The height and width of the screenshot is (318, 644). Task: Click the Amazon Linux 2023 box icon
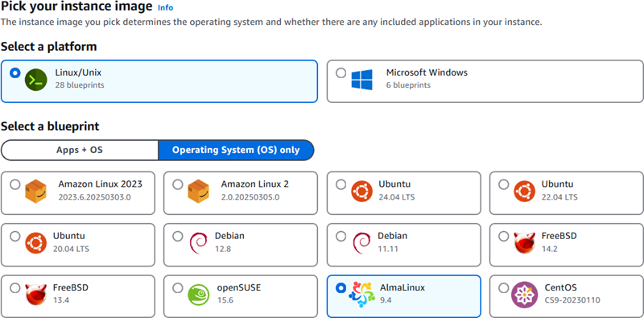[x=35, y=192]
